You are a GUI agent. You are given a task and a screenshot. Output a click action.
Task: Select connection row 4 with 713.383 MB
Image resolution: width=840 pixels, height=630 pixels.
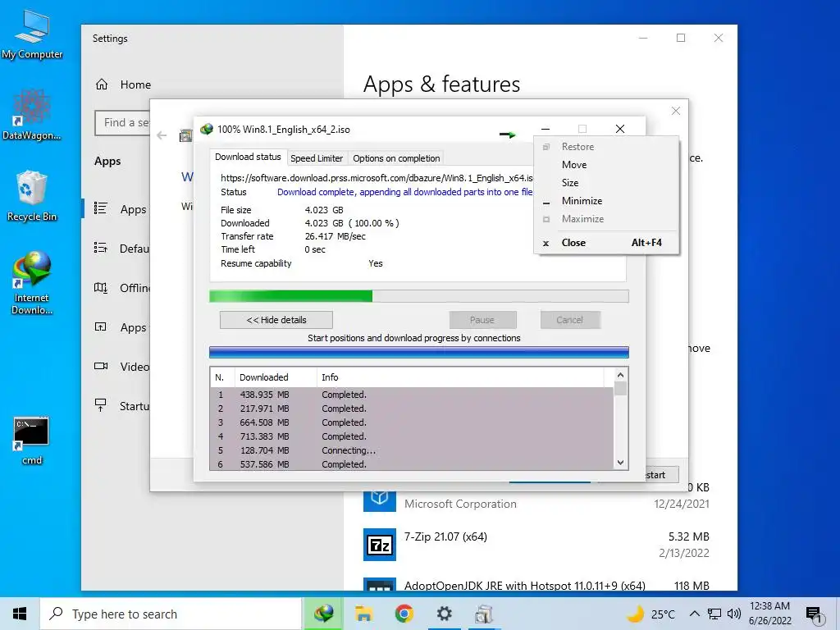point(412,436)
